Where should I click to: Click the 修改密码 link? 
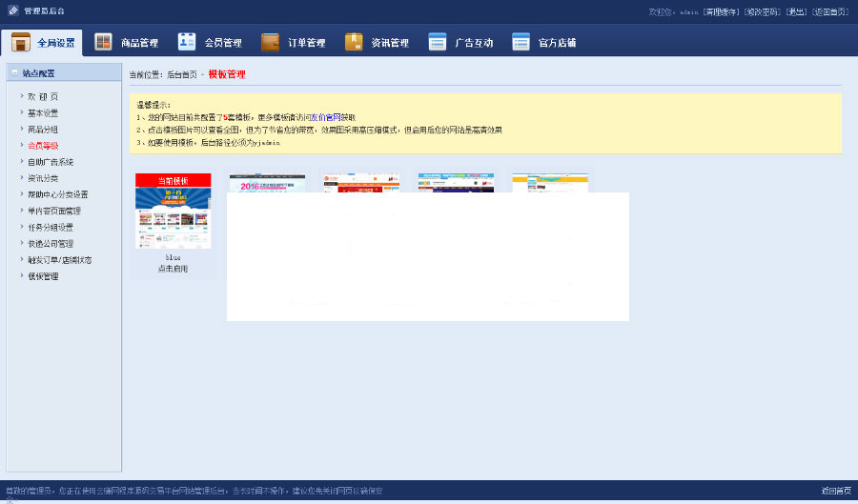coord(763,11)
